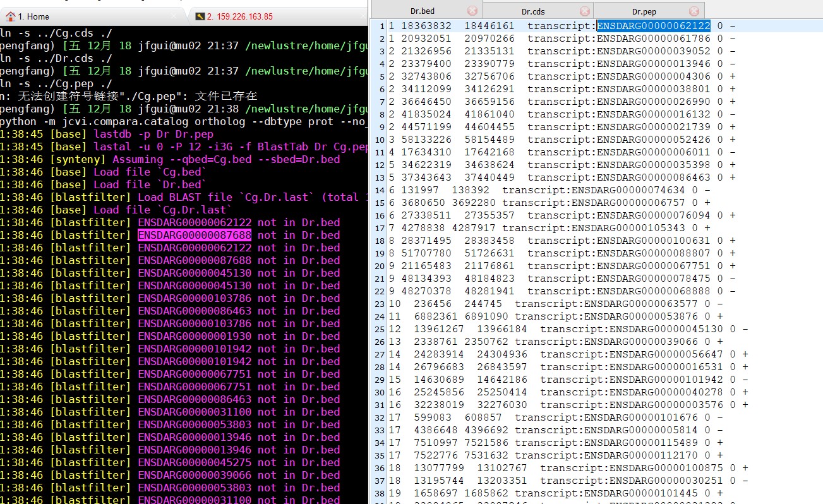Click the selected ENSDARG00000062122 text in editor

654,26
